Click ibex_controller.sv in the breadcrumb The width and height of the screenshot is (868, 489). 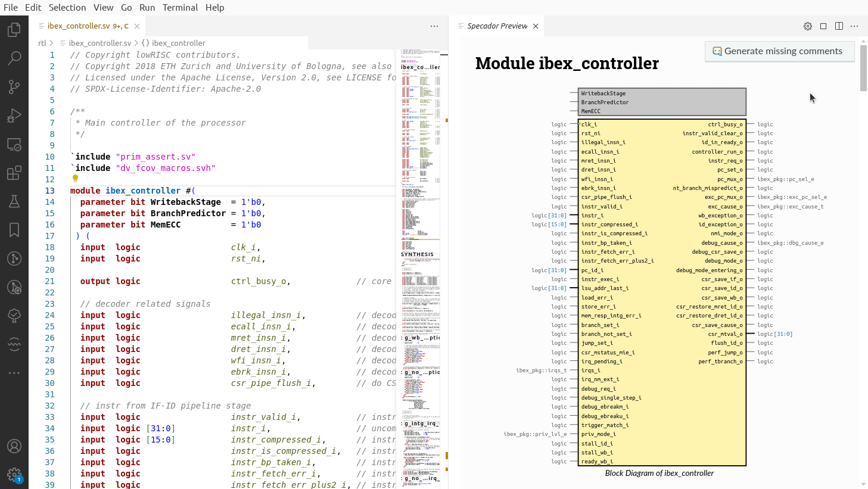click(x=99, y=43)
